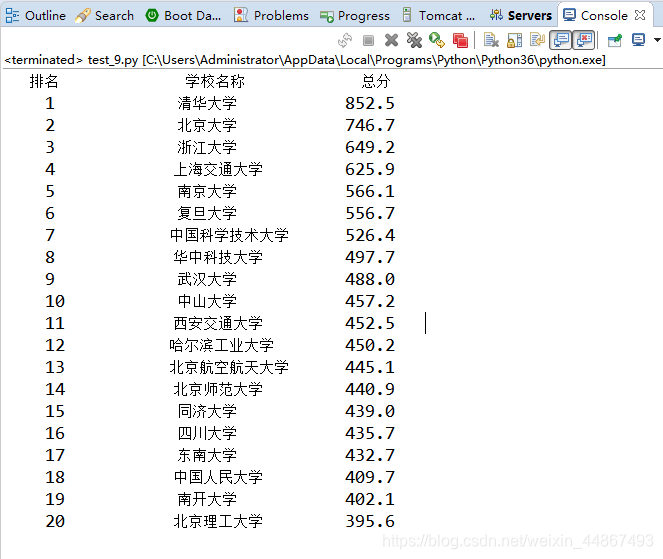
Task: Open the Progress tab
Action: click(355, 16)
